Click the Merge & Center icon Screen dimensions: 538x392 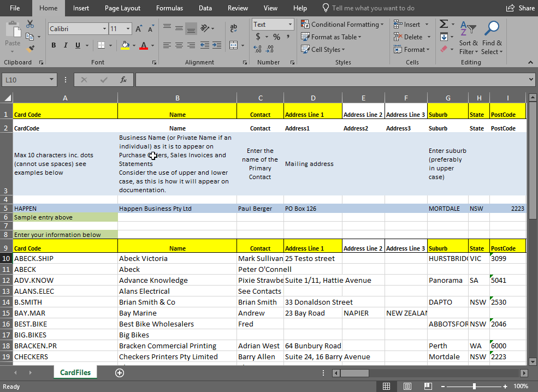234,45
